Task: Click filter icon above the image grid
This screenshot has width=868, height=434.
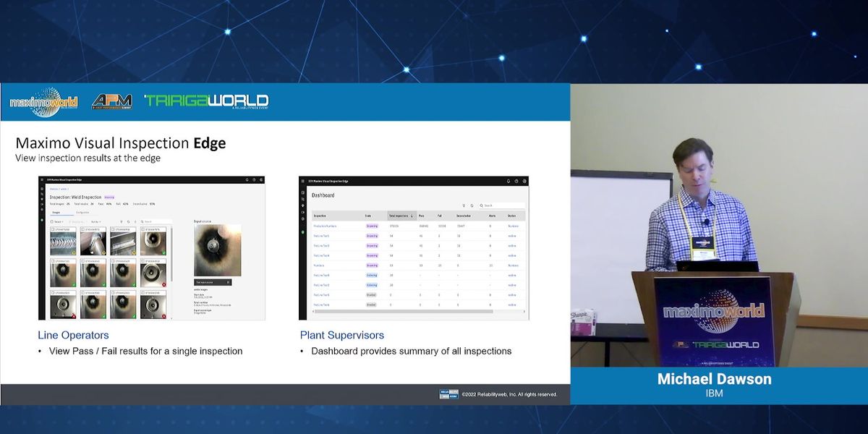Action: [121, 222]
